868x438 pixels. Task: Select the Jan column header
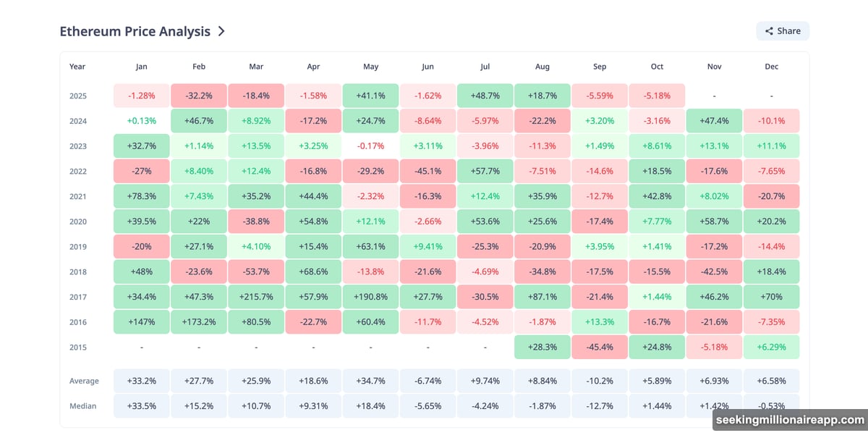(141, 66)
